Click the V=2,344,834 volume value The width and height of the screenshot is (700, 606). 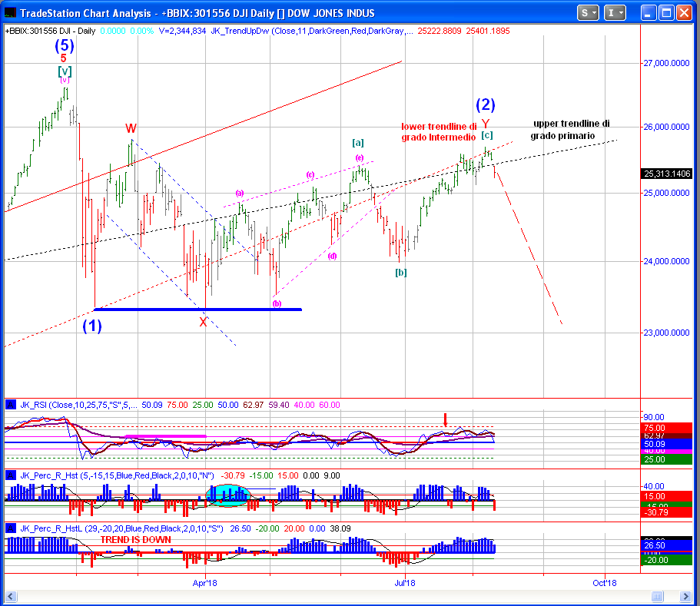[x=182, y=31]
